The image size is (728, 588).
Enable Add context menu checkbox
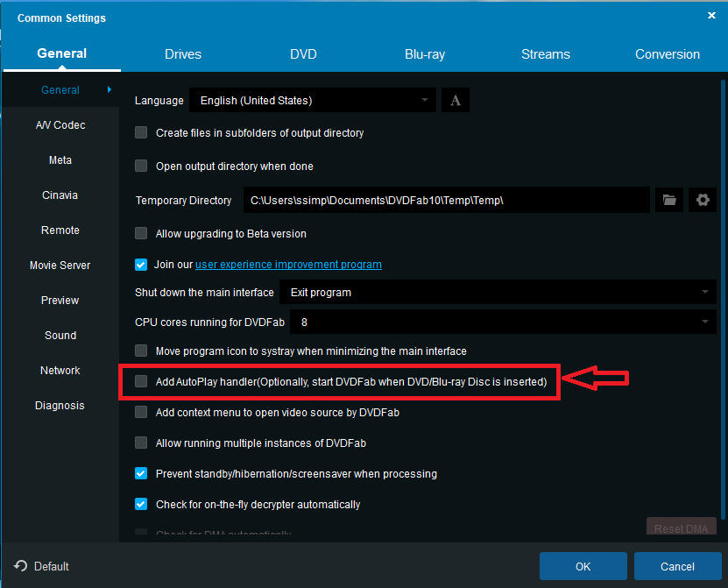141,412
